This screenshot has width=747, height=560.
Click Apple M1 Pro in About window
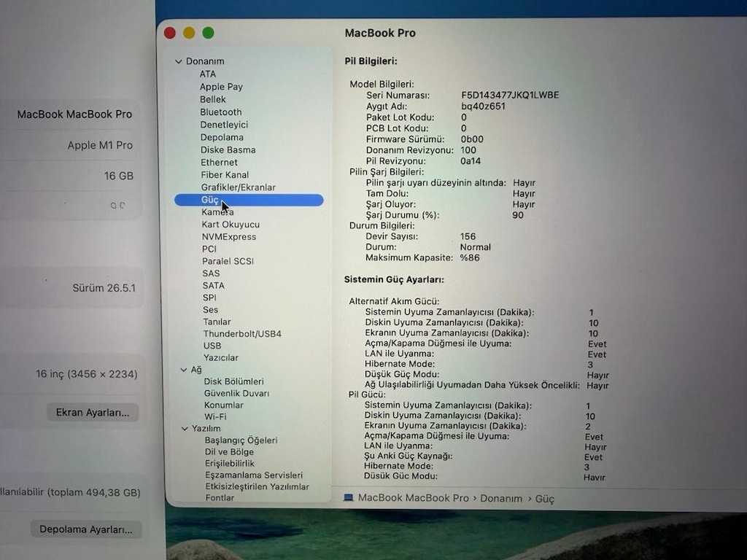pyautogui.click(x=100, y=145)
